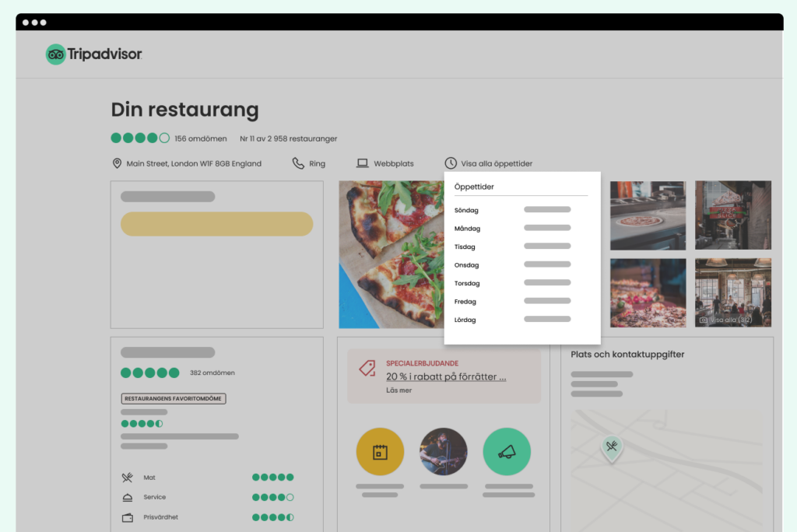The image size is (797, 532).
Task: Click the Service cloche icon
Action: click(x=127, y=497)
